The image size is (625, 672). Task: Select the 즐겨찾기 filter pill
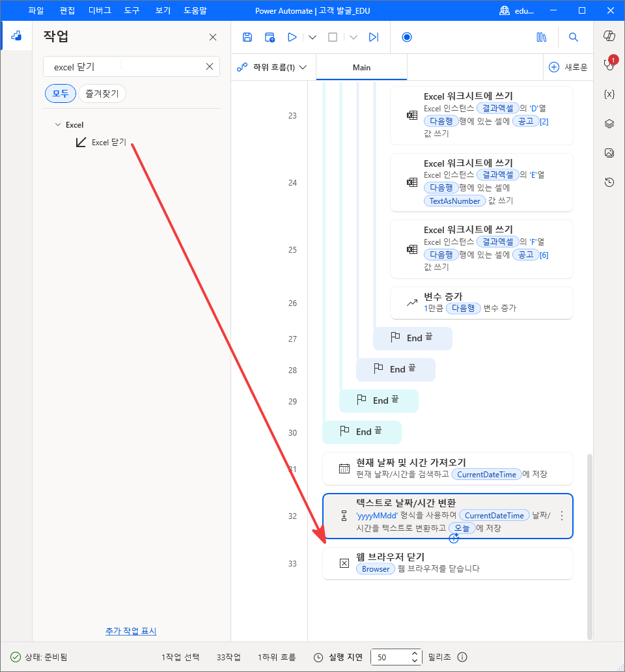[x=102, y=93]
